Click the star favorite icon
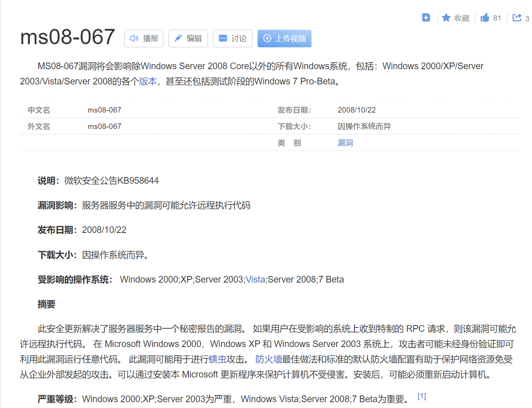This screenshot has height=408, width=532. (446, 18)
